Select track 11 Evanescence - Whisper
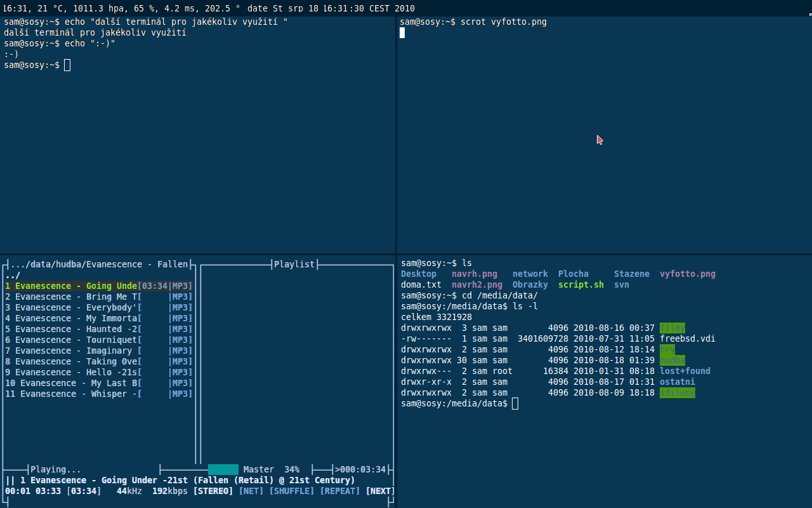Image resolution: width=812 pixels, height=508 pixels. coord(98,394)
